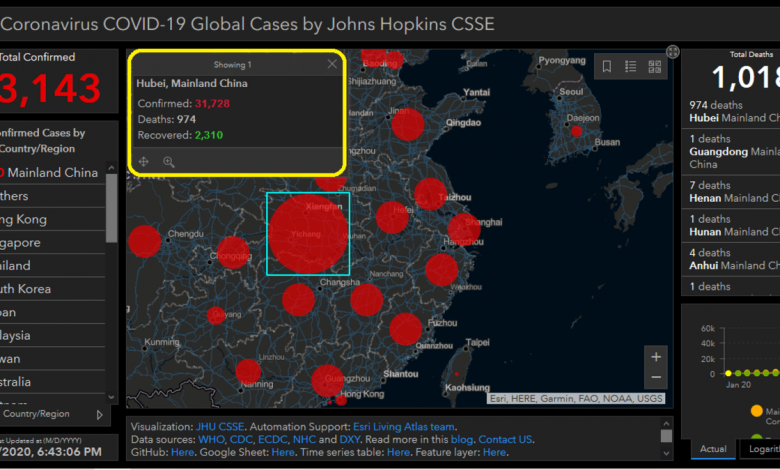
Task: Open the WHO data source link
Action: (211, 440)
